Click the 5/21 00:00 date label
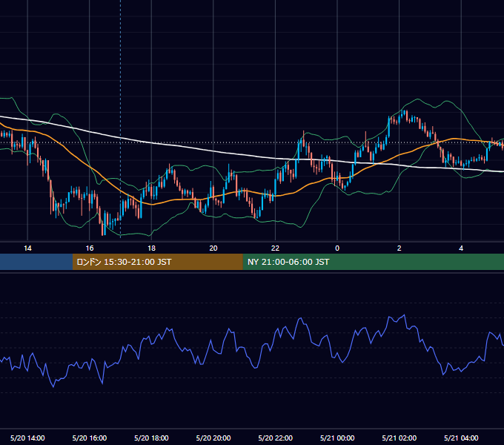The height and width of the screenshot is (445, 504). click(337, 438)
